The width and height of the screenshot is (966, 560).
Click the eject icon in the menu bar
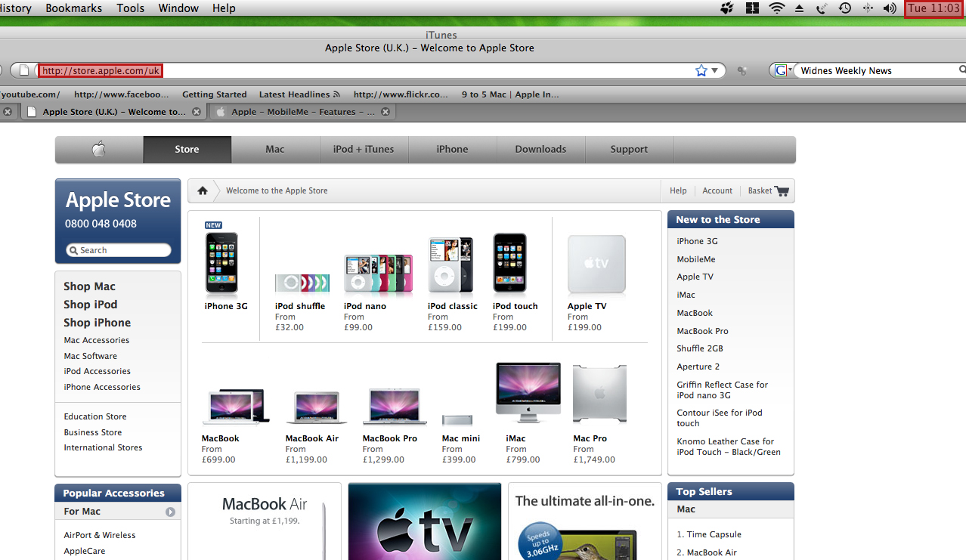(799, 8)
